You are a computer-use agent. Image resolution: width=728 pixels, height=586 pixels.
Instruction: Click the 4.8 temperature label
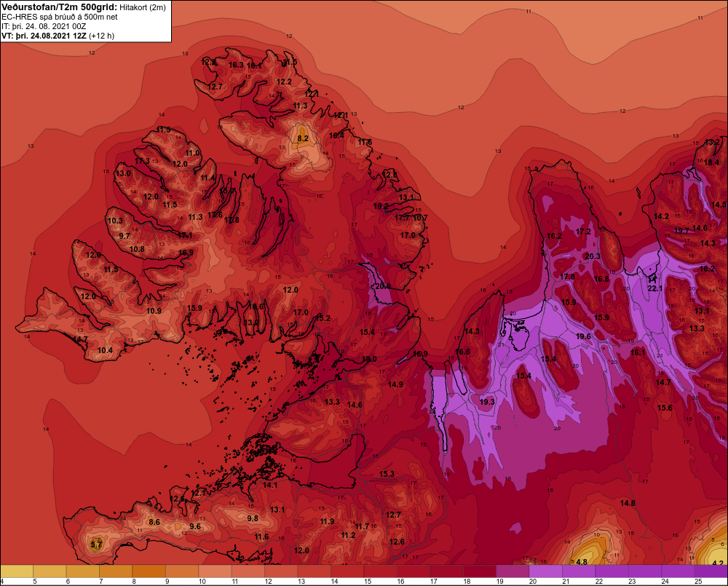coord(581,562)
